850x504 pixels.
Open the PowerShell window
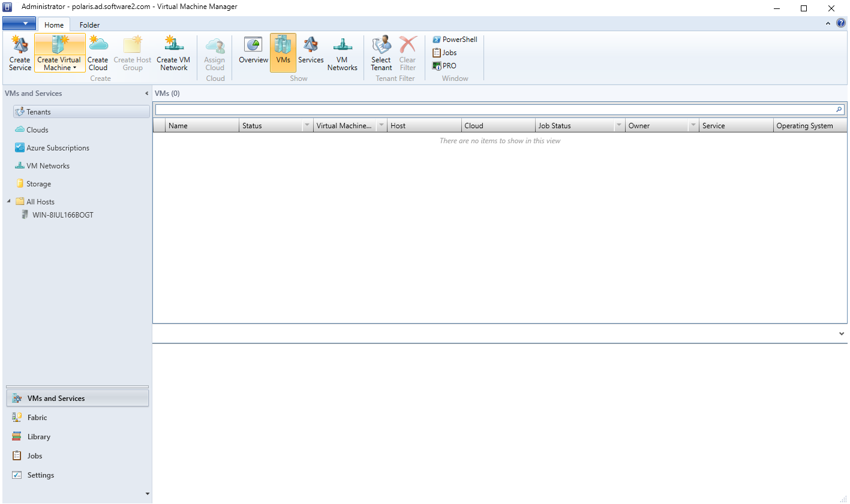pyautogui.click(x=455, y=40)
